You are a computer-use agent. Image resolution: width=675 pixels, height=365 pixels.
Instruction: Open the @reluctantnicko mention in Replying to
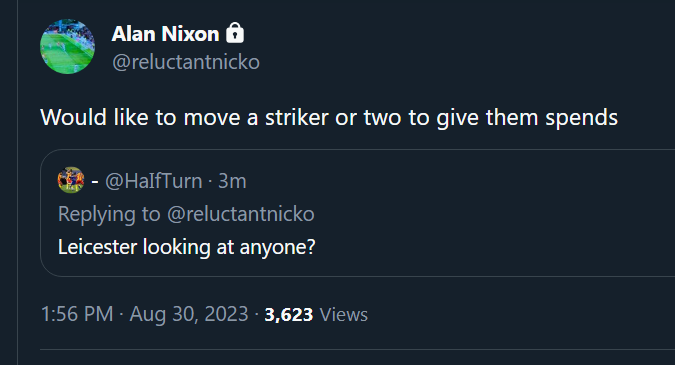(241, 214)
